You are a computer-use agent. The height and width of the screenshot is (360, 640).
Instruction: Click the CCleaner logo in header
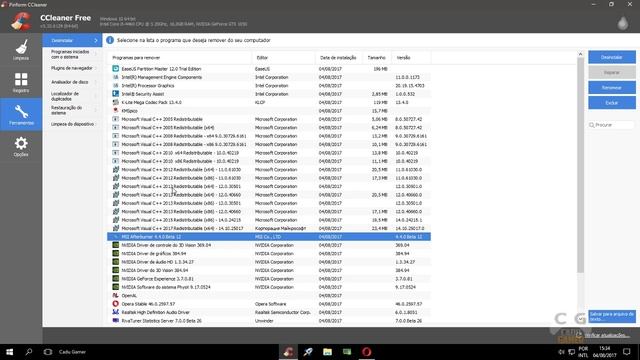pyautogui.click(x=21, y=21)
